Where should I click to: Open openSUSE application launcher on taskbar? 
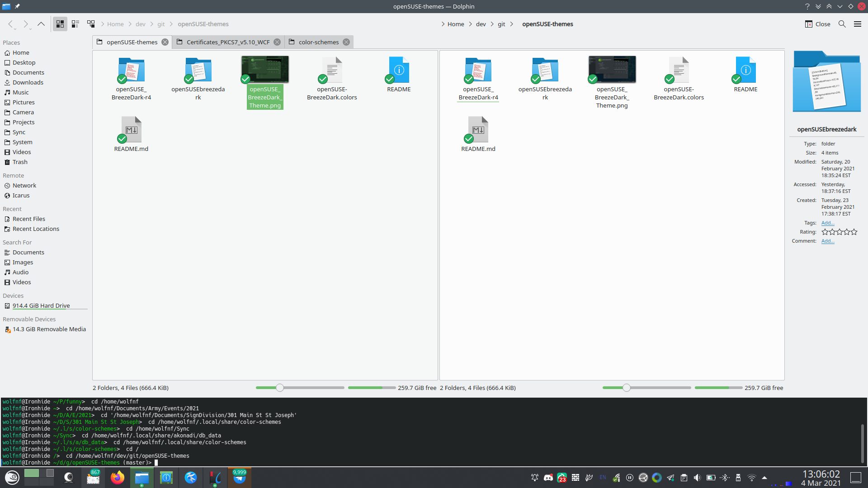point(12,478)
